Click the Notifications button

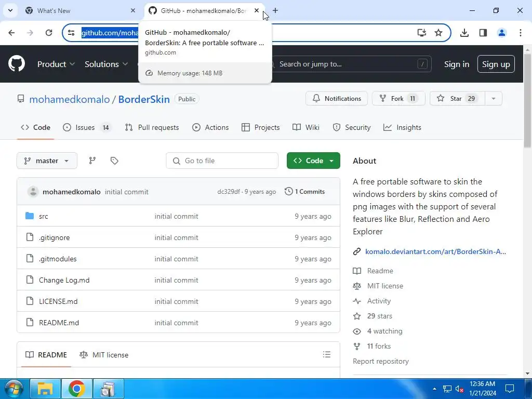coord(337,98)
